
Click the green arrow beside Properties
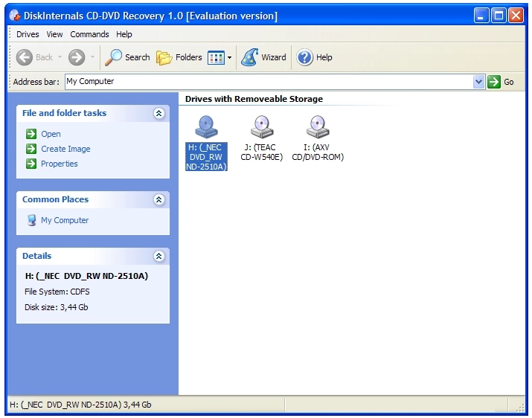coord(31,164)
